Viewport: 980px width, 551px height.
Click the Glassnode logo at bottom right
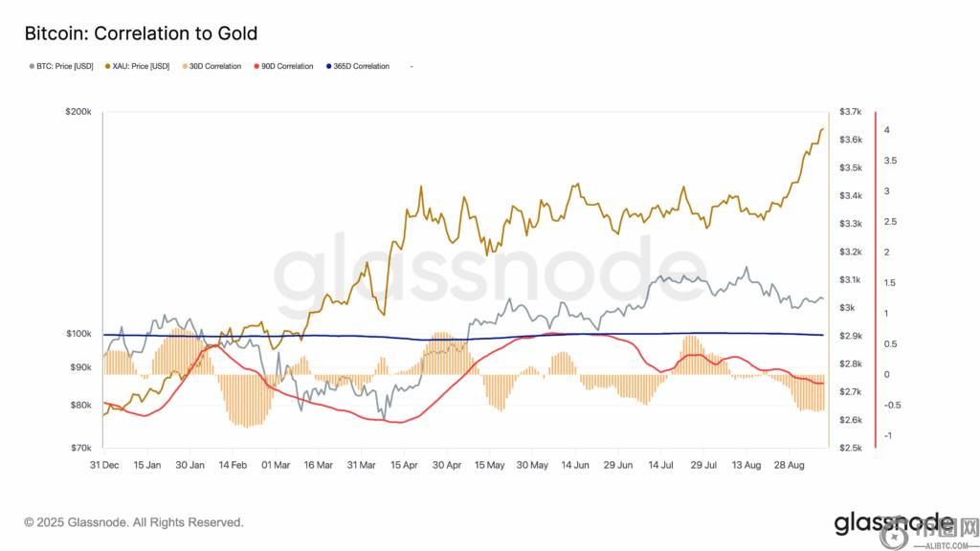tap(892, 523)
